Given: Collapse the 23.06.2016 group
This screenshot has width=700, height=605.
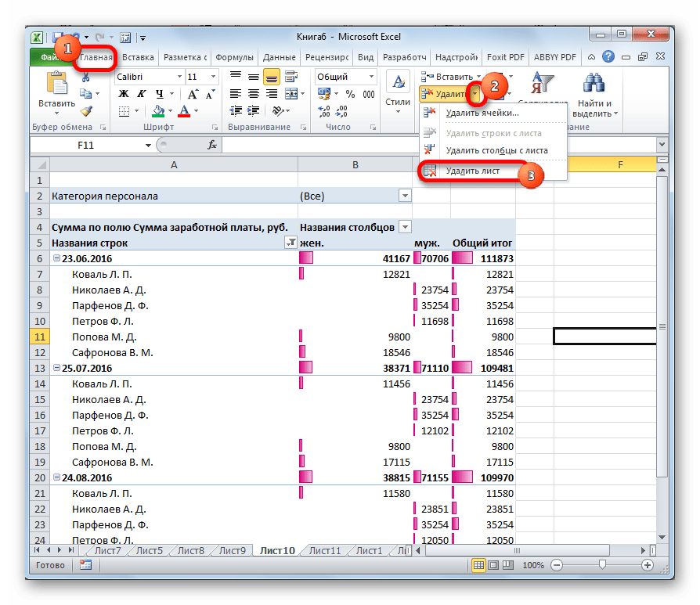Looking at the screenshot, I should [x=56, y=257].
